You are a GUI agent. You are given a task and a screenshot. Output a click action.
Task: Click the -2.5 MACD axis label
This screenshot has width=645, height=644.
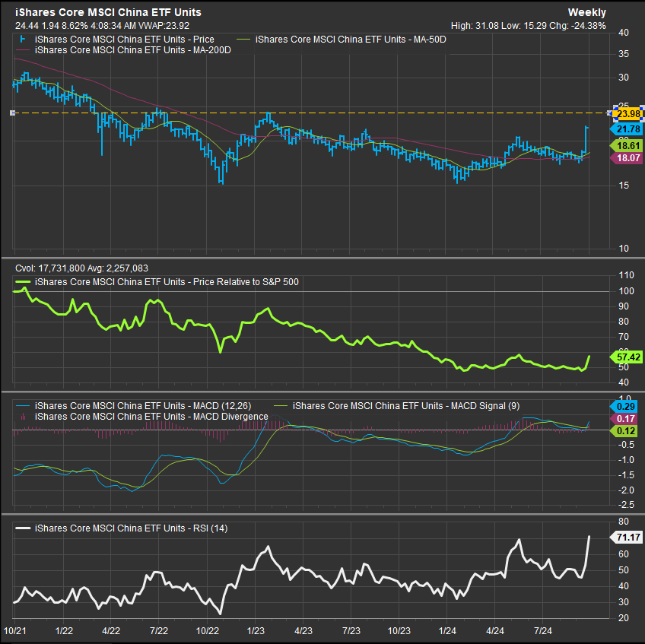[x=626, y=505]
